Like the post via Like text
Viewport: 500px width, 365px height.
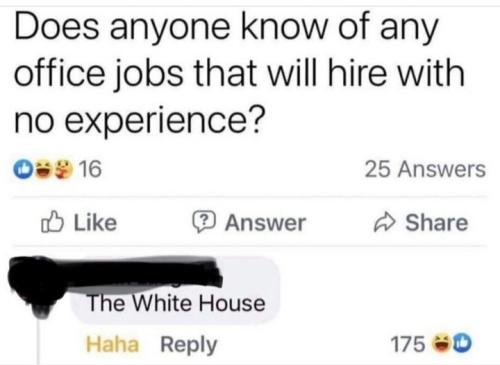pyautogui.click(x=95, y=223)
